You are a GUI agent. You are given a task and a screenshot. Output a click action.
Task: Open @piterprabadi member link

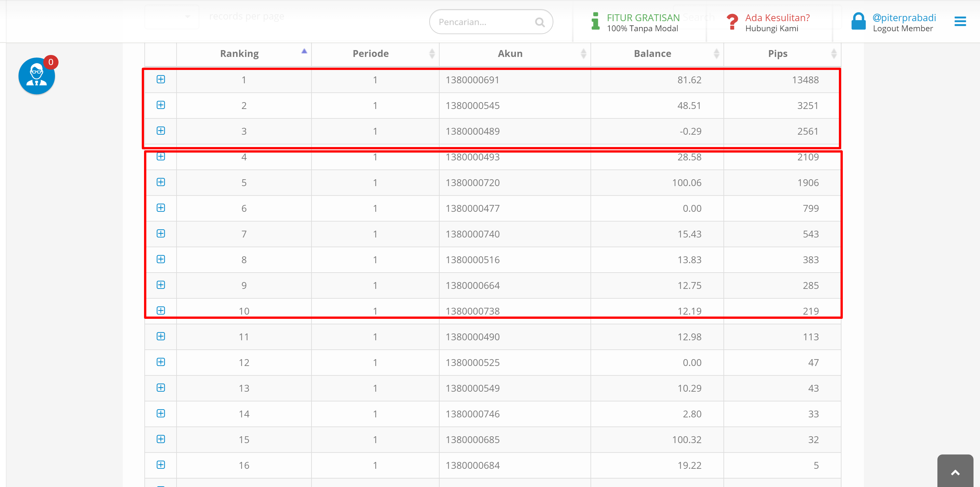tap(904, 18)
